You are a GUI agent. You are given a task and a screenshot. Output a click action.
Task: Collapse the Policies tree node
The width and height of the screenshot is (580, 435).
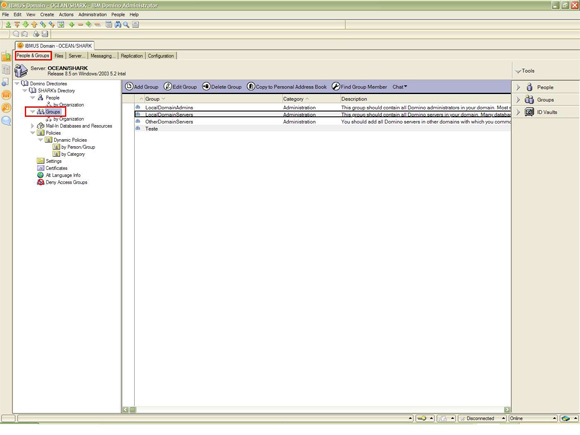33,133
